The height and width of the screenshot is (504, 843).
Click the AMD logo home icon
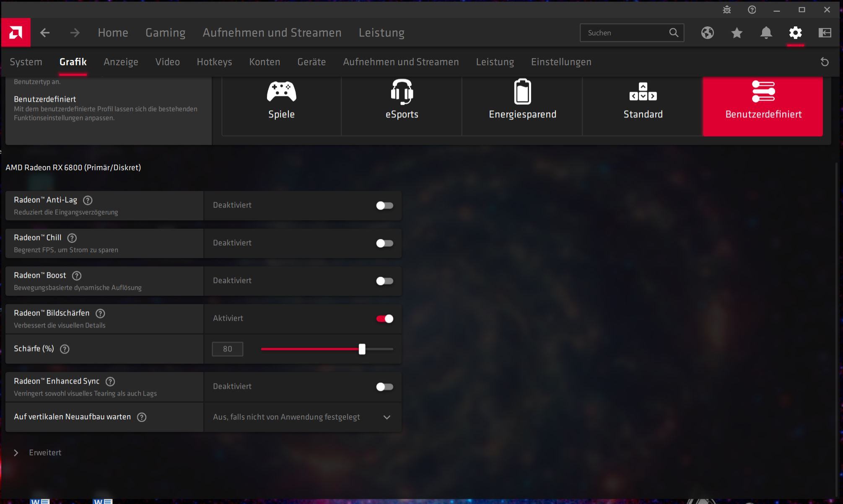(16, 33)
